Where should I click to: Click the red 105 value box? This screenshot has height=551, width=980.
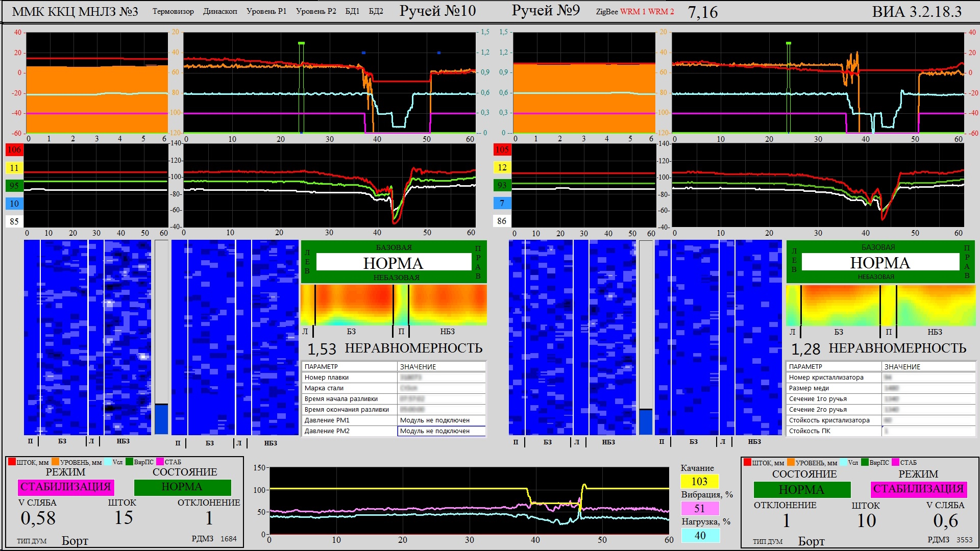coord(502,149)
